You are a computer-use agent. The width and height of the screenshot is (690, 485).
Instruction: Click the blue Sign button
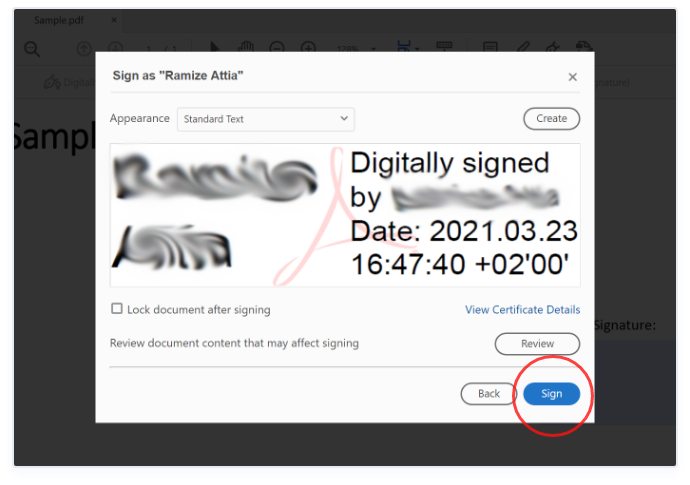[x=551, y=393]
